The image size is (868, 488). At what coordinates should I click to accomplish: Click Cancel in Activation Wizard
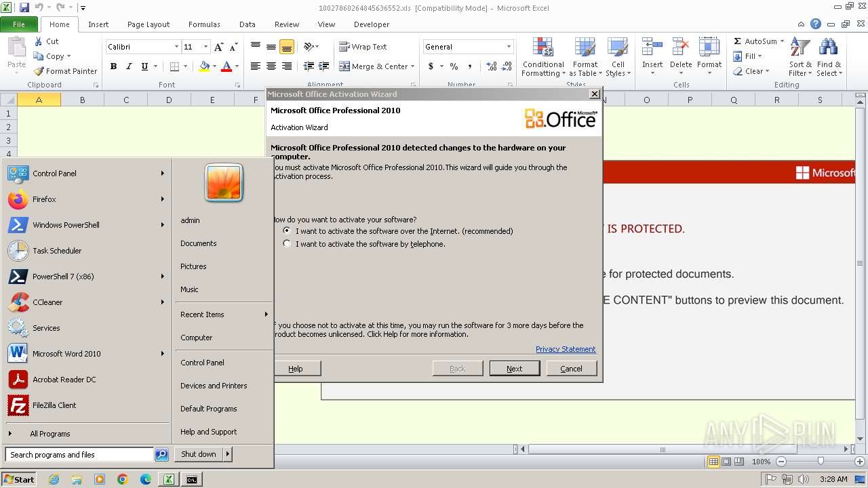tap(571, 369)
